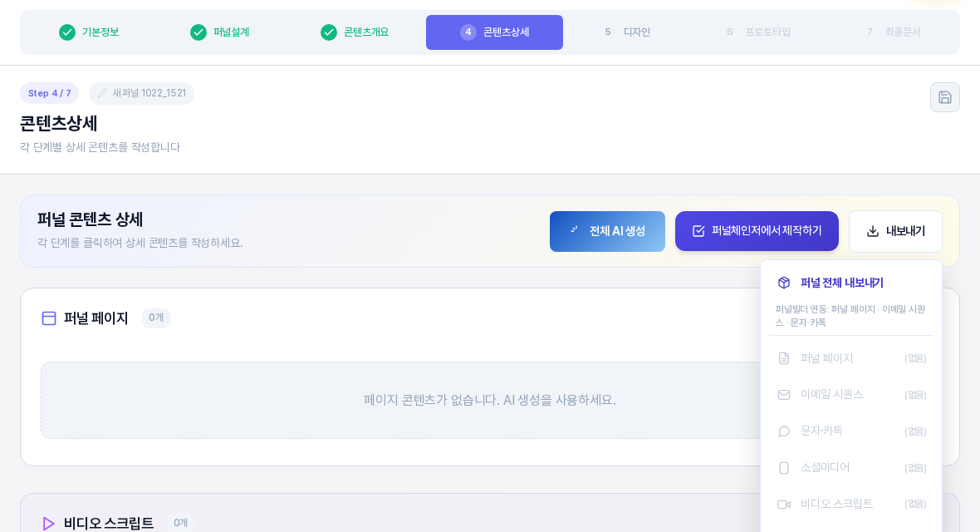980x532 pixels.
Task: Click the pencil icon beside 새퍼널 1022_1521
Action: 102,93
